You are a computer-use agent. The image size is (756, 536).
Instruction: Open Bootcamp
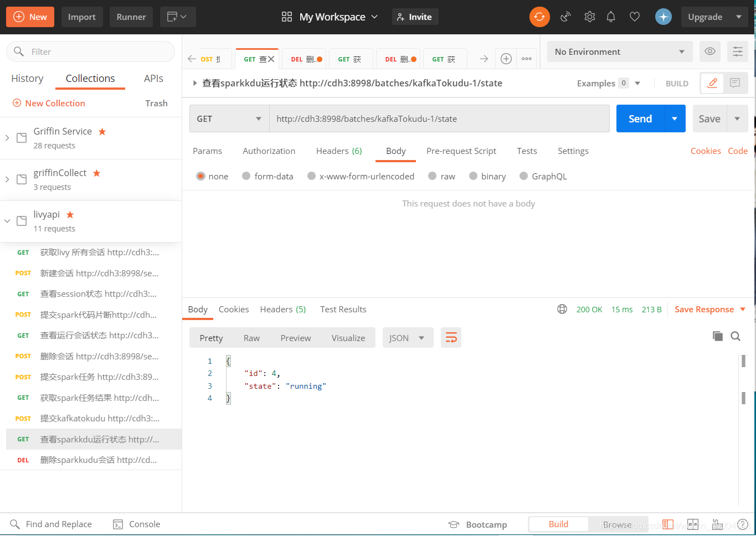coord(478,525)
